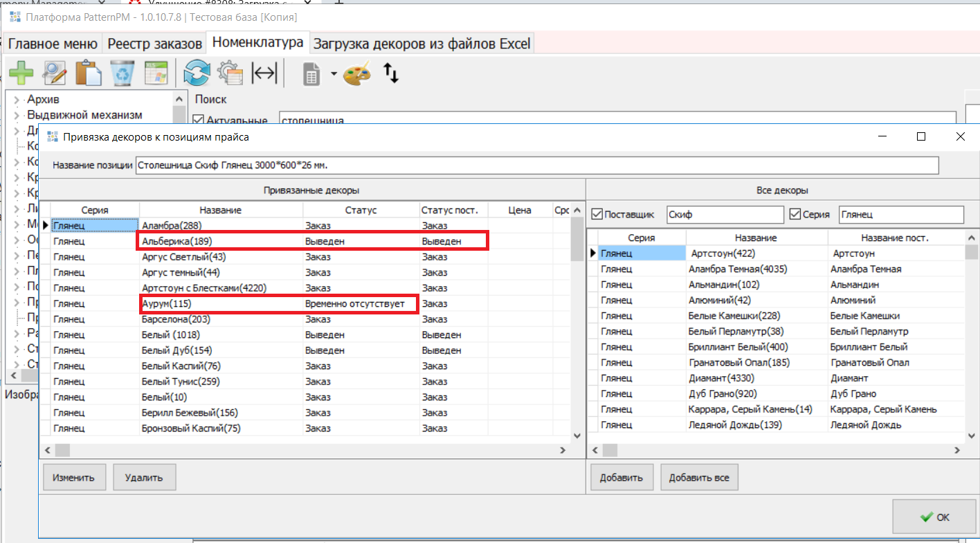The image size is (980, 543).
Task: Click the XLS Excel export icon
Action: click(155, 73)
